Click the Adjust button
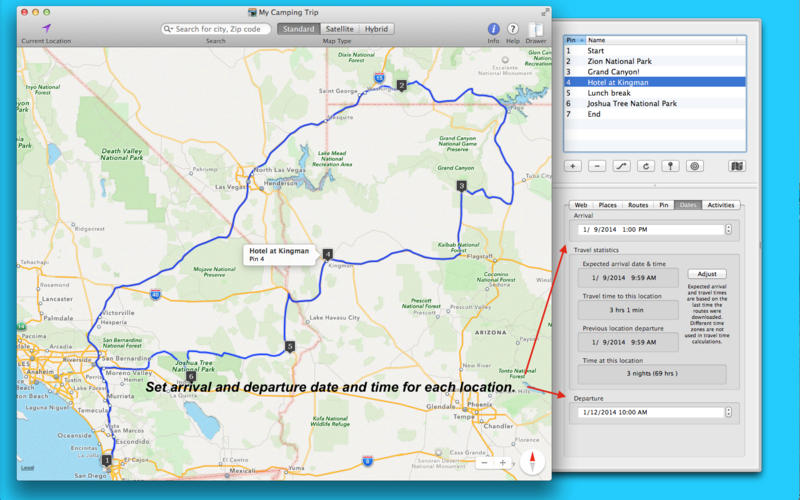800x500 pixels. tap(707, 274)
